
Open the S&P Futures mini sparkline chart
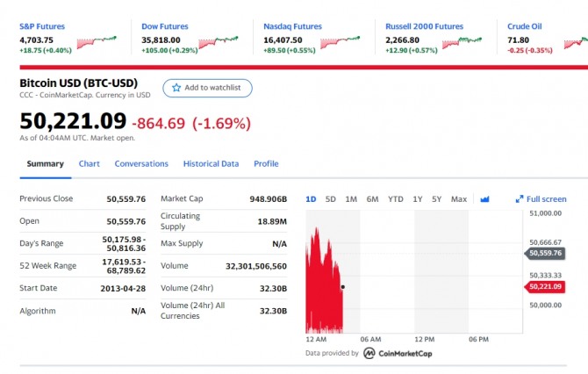97,40
